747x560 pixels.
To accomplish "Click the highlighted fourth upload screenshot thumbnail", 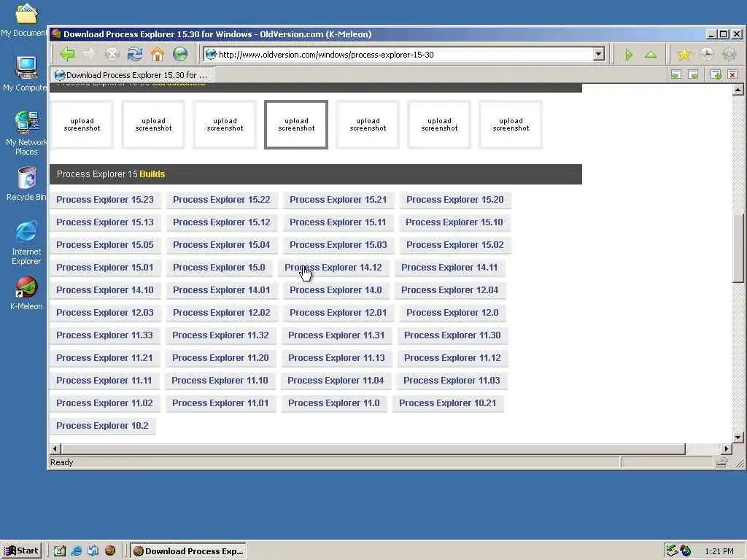I will (296, 125).
